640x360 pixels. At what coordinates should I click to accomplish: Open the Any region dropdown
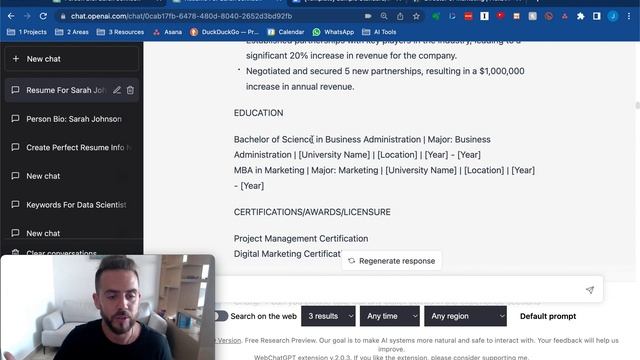[x=465, y=316]
